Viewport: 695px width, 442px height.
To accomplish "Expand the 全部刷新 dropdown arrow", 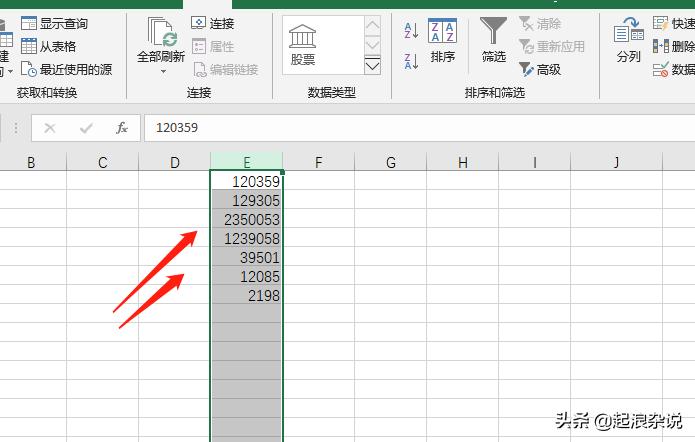I will (x=163, y=71).
